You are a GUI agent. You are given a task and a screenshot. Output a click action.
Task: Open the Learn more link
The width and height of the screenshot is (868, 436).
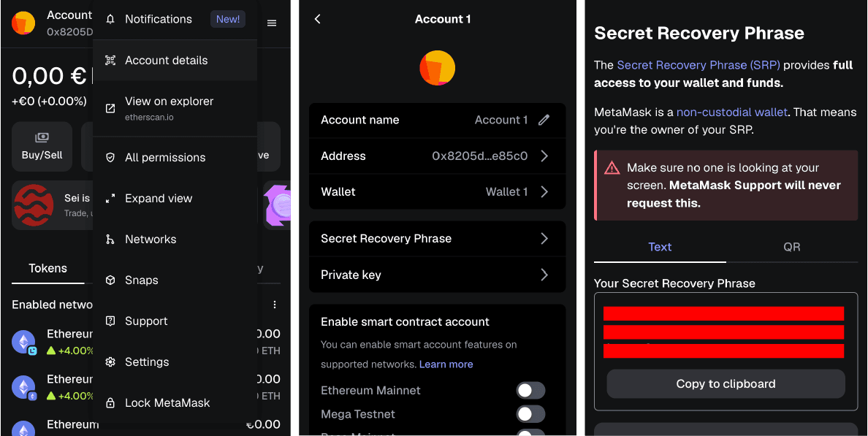pyautogui.click(x=446, y=364)
